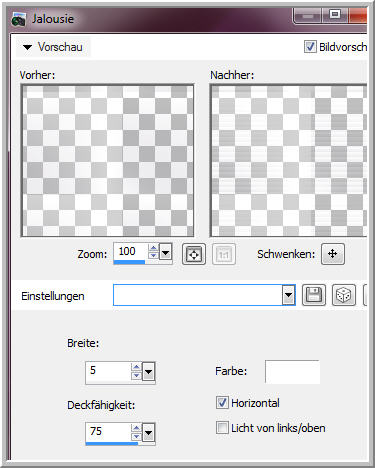The image size is (375, 468).
Task: Click the Zoom value field
Action: tap(130, 251)
